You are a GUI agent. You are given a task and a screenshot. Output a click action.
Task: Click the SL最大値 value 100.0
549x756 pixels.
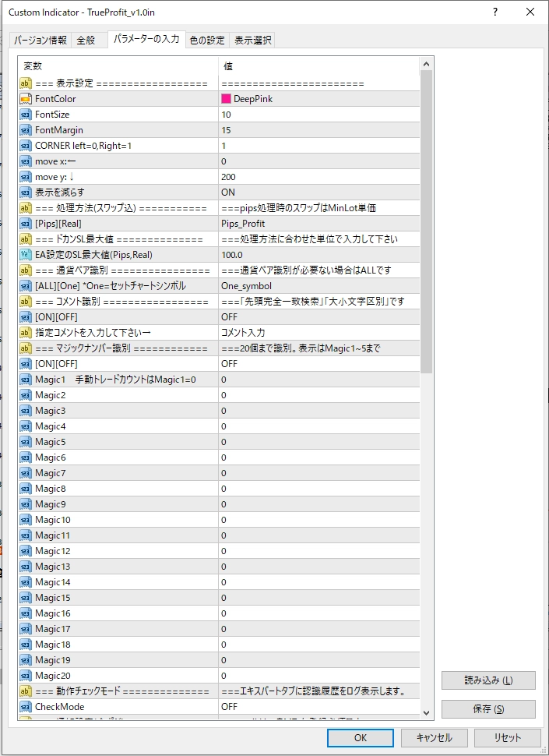pyautogui.click(x=318, y=255)
